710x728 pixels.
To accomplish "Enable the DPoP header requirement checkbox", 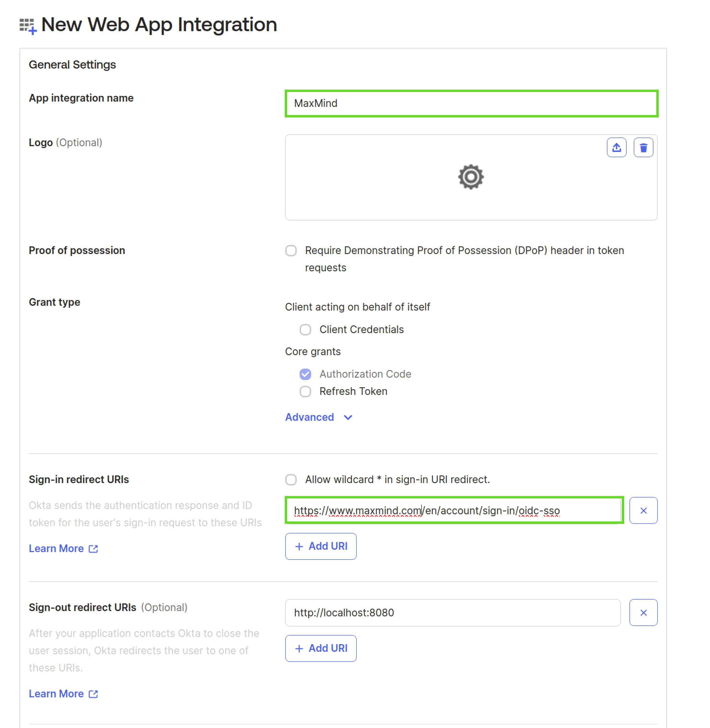I will [291, 250].
